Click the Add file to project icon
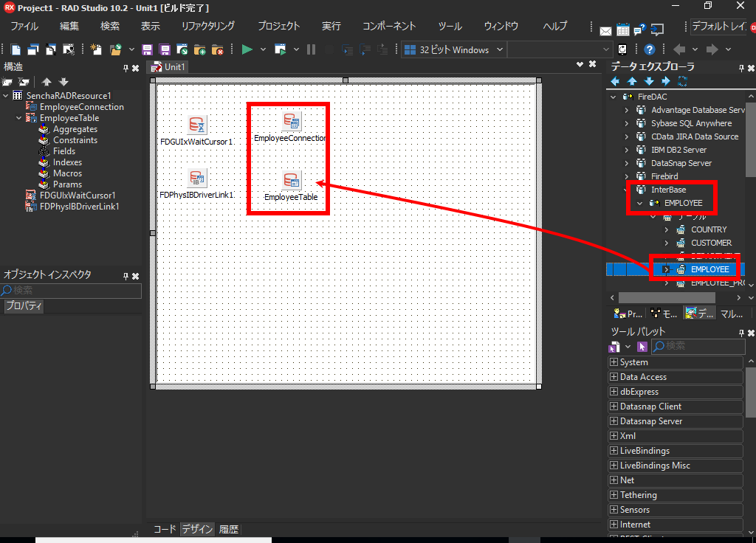 coord(199,49)
